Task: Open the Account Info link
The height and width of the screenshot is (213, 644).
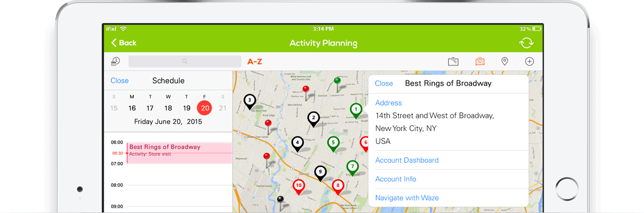Action: [396, 179]
